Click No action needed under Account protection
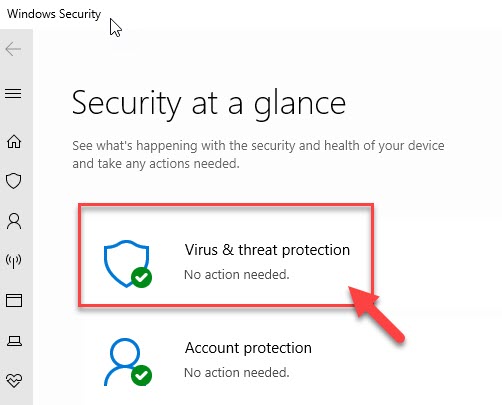The width and height of the screenshot is (502, 405). click(237, 373)
